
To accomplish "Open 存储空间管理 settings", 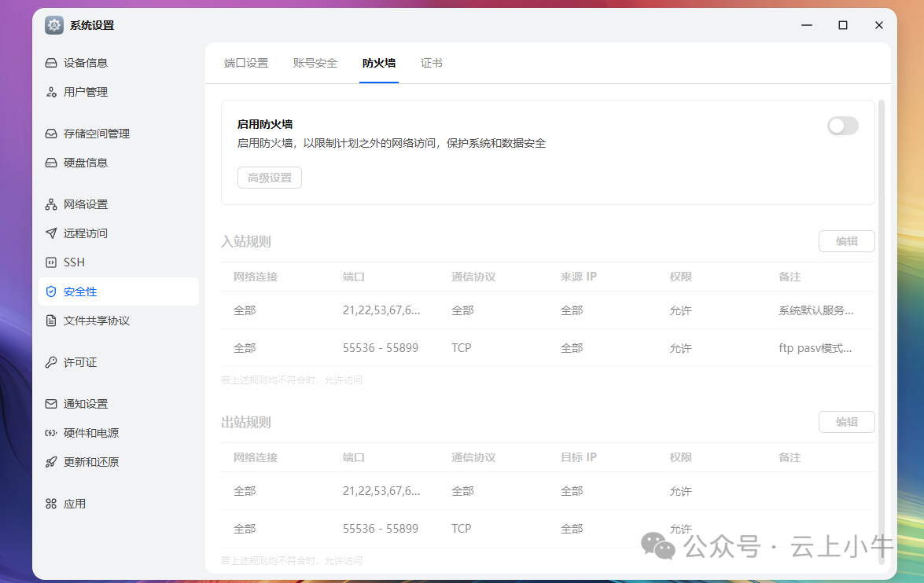I will tap(87, 133).
